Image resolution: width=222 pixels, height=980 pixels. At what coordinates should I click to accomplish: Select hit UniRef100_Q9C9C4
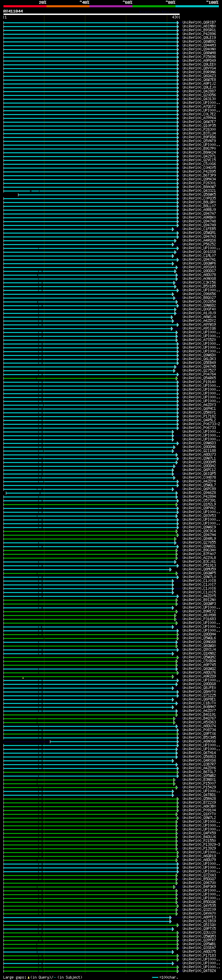pos(199,531)
